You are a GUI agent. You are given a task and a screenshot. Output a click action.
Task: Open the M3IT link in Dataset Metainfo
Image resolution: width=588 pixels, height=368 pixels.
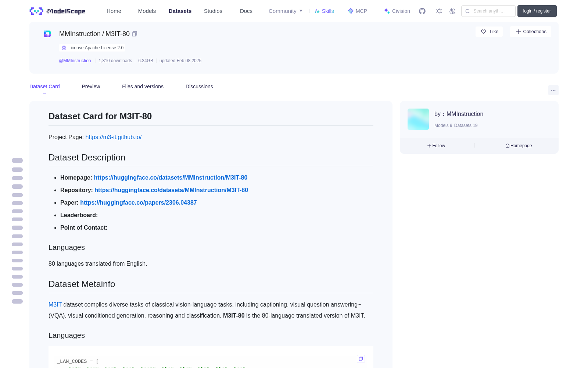tap(55, 304)
